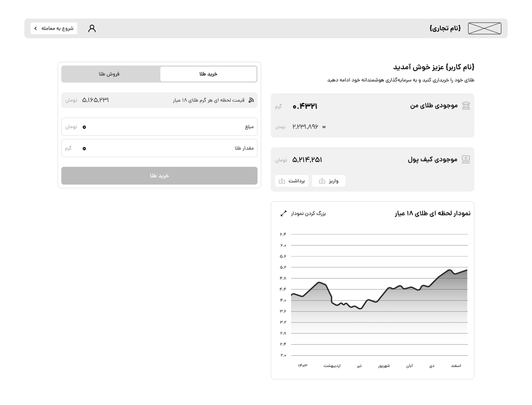
Task: Open the برداشت withdraw button
Action: coord(292,181)
